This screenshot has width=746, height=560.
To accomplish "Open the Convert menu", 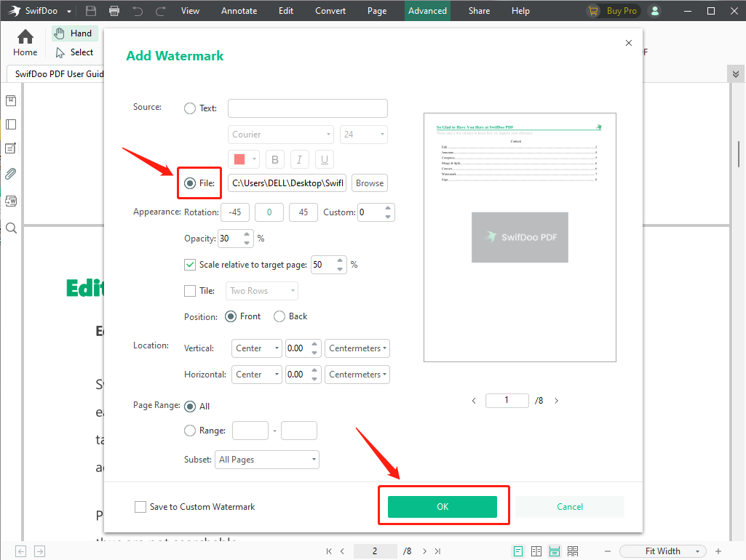I will coord(330,10).
